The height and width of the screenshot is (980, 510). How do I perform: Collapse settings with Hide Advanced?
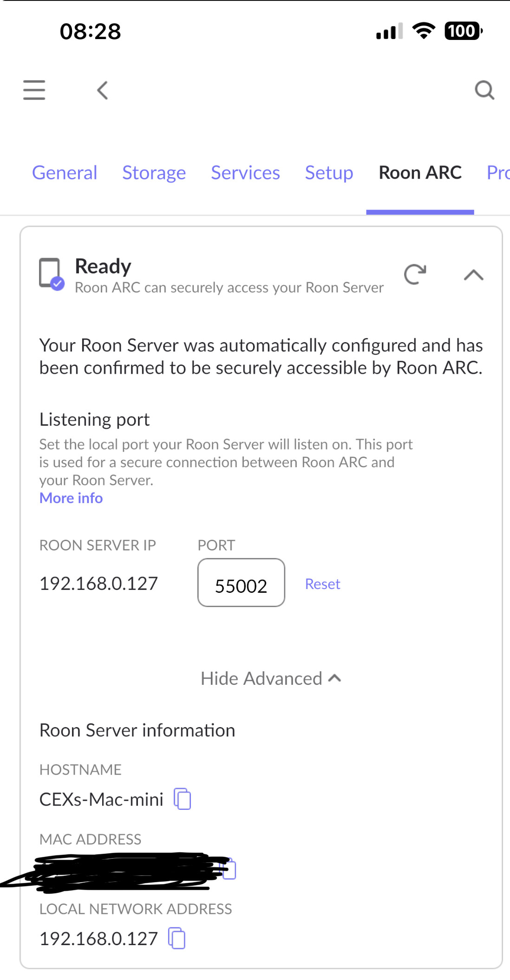coord(271,679)
